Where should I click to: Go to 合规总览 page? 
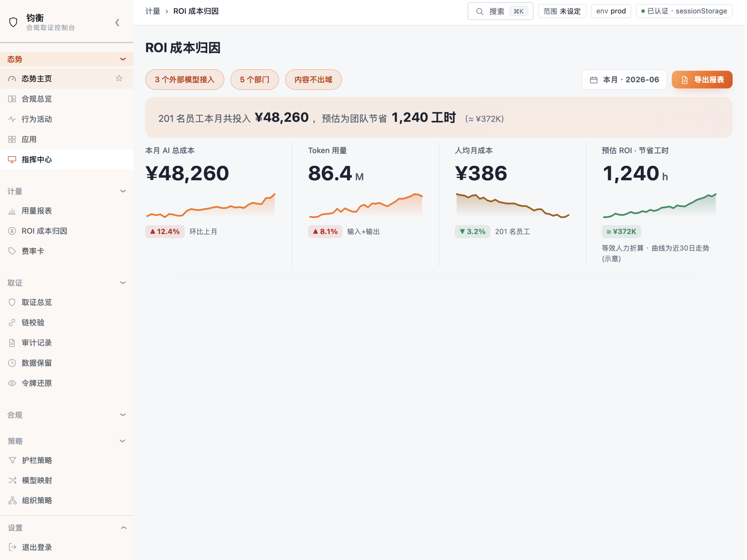[x=67, y=99]
